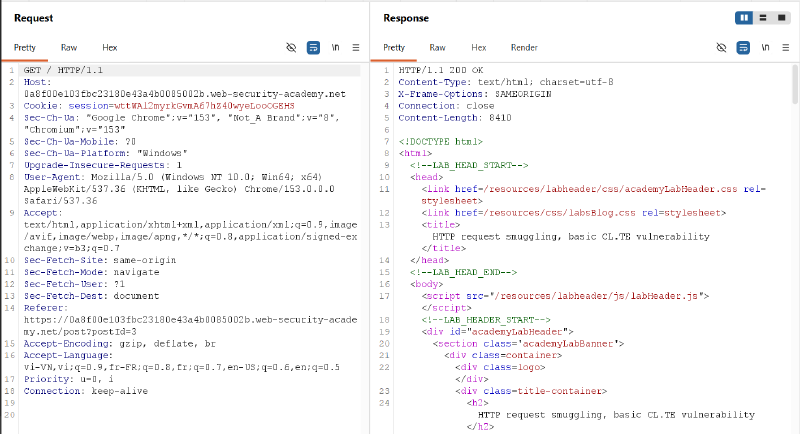Open the Response panel options menu
The height and width of the screenshot is (434, 800).
pyautogui.click(x=786, y=47)
